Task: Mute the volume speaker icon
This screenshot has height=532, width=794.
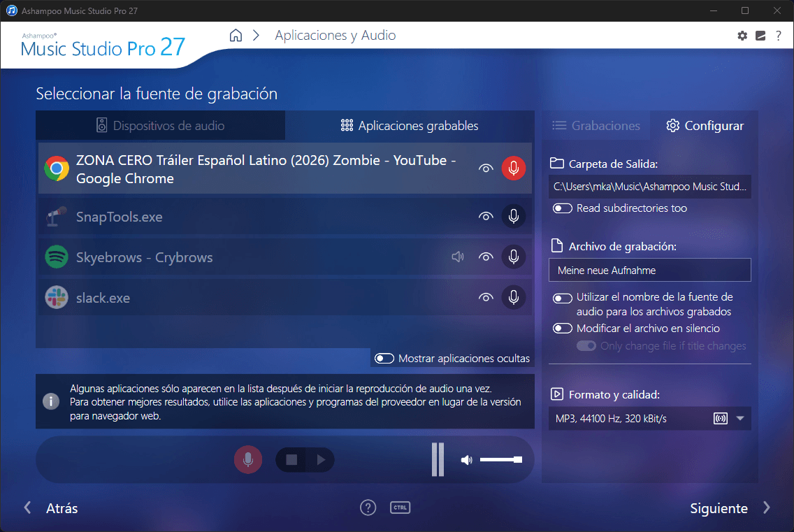Action: [x=466, y=460]
